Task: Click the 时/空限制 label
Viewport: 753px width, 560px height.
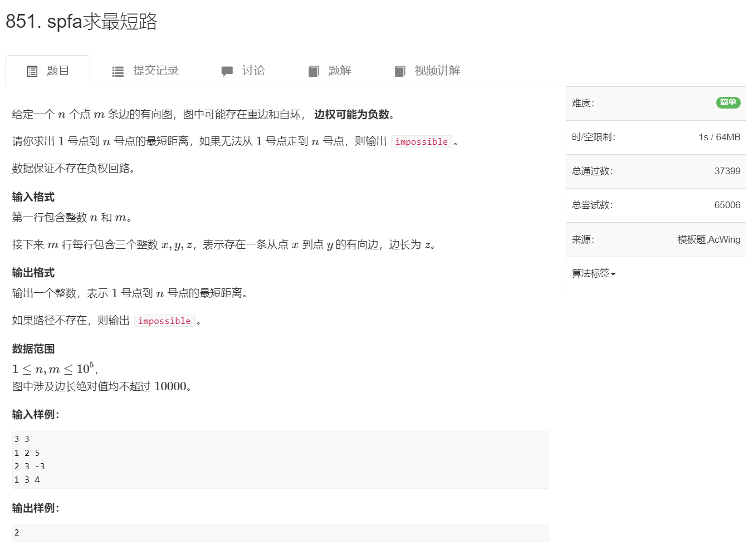Action: (594, 137)
